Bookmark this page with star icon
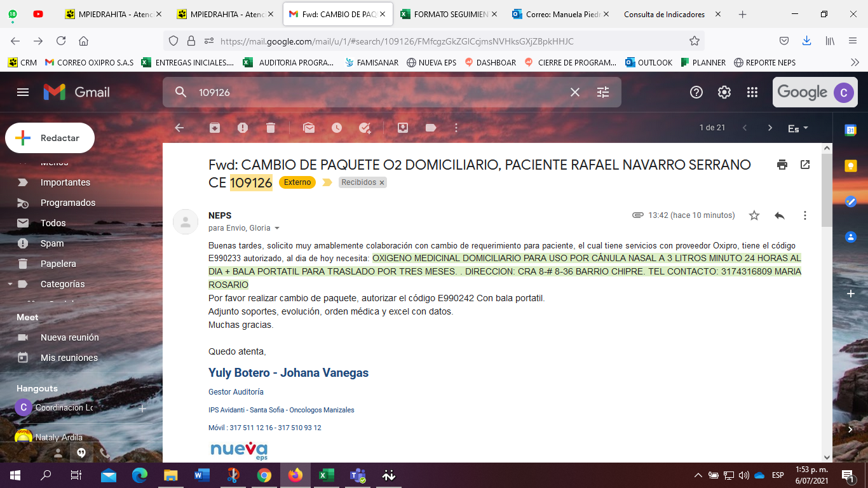The width and height of the screenshot is (868, 488). click(694, 41)
